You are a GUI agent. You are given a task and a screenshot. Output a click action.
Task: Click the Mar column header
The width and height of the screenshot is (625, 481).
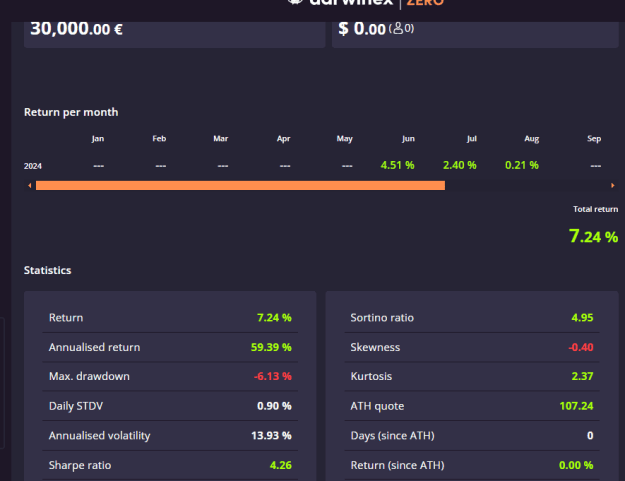220,139
